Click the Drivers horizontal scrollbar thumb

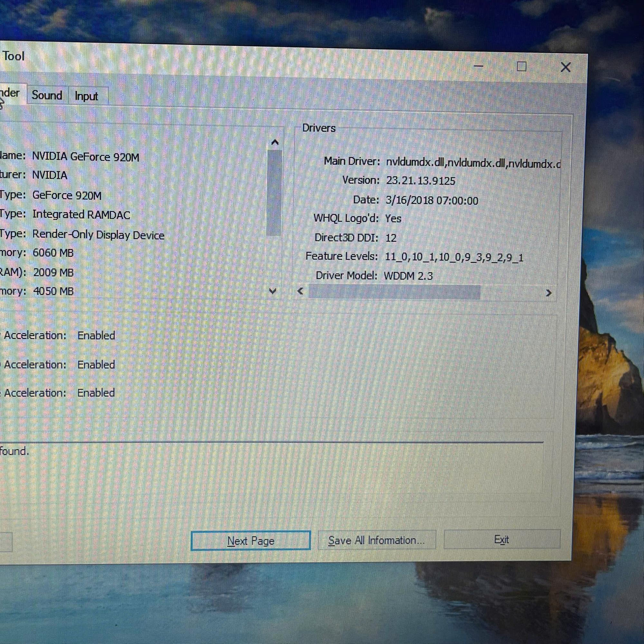point(394,292)
